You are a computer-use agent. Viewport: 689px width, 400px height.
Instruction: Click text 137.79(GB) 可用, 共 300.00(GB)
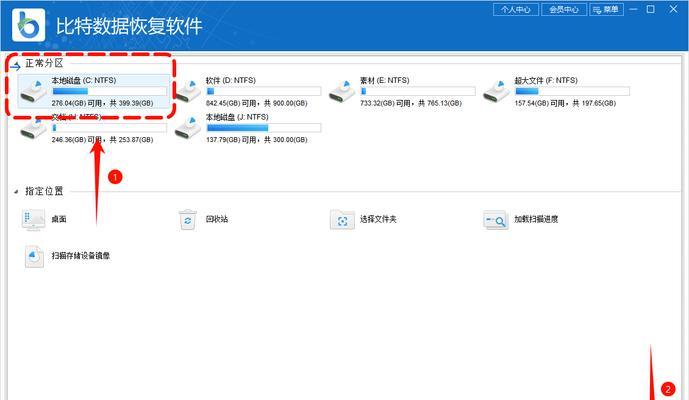click(x=257, y=140)
